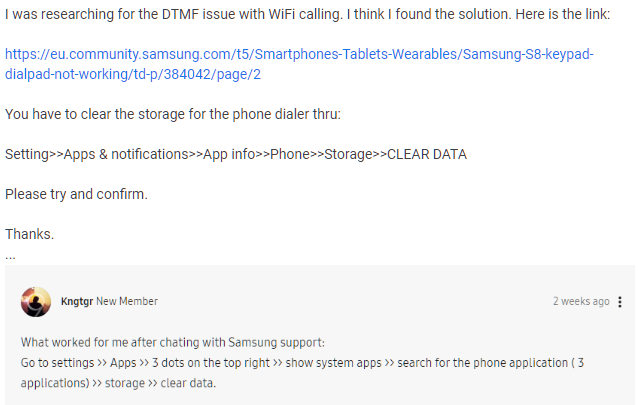Click the sentence You have to clear the storage
This screenshot has width=638, height=405.
(x=173, y=114)
